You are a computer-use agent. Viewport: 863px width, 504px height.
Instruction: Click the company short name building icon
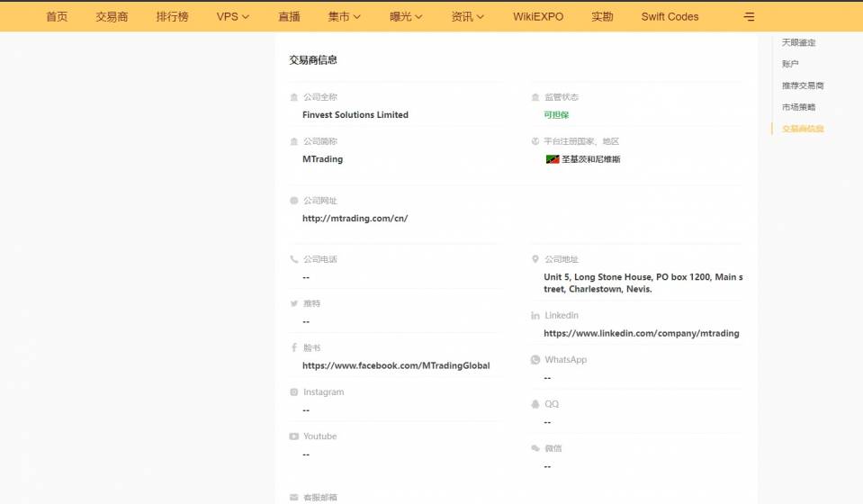(294, 141)
